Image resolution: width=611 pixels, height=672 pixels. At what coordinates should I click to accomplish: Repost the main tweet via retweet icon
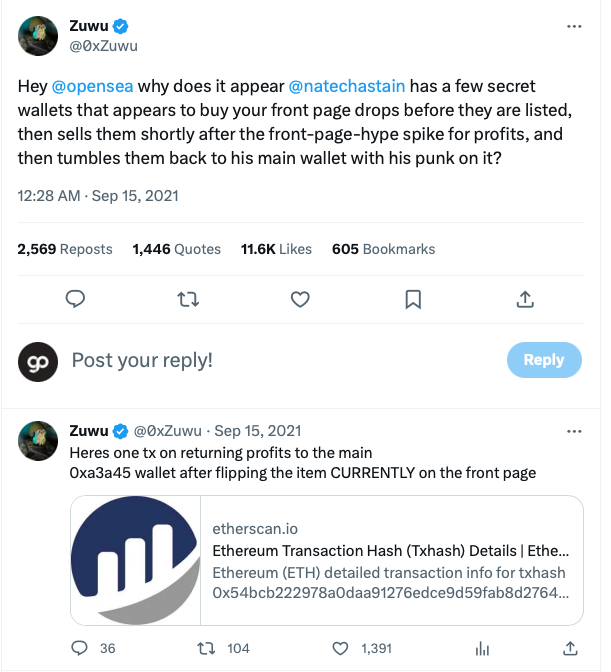(187, 298)
